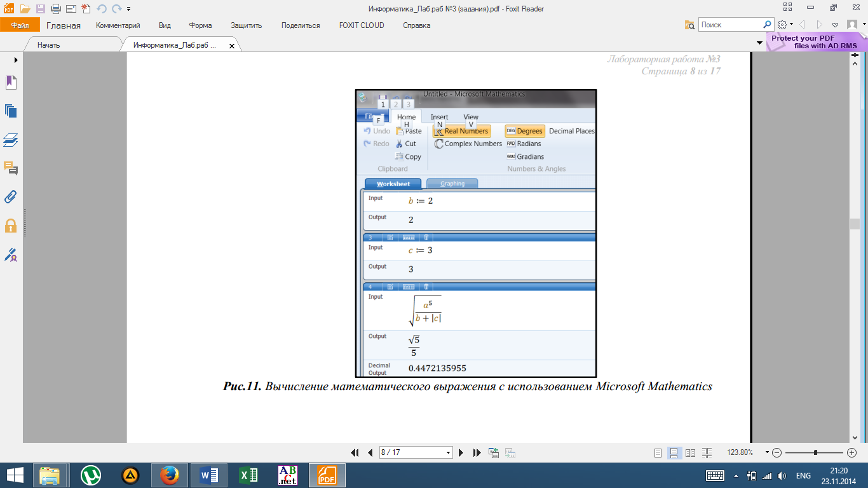Open the zoom level 123.80% dropdown
This screenshot has height=488, width=868.
point(768,453)
